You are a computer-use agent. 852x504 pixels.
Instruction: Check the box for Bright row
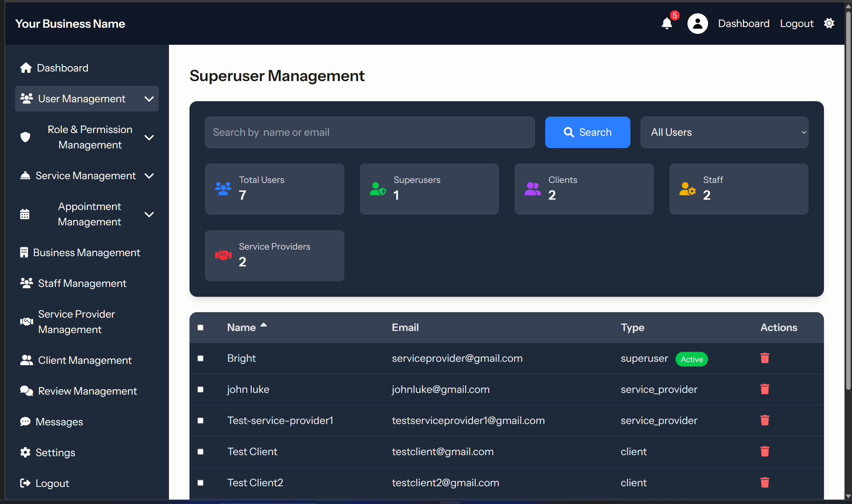[x=200, y=358]
